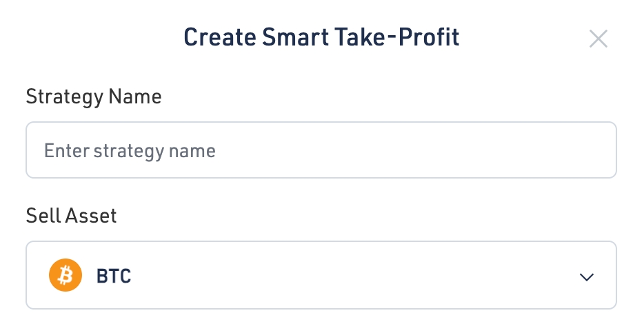Click the Sell Asset label
The image size is (644, 324).
tap(72, 216)
